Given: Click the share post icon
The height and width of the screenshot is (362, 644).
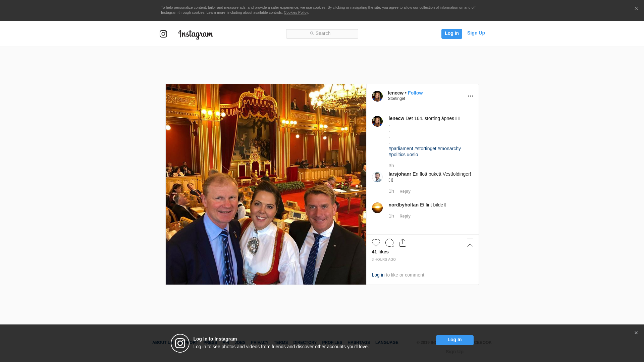Looking at the screenshot, I should point(403,243).
